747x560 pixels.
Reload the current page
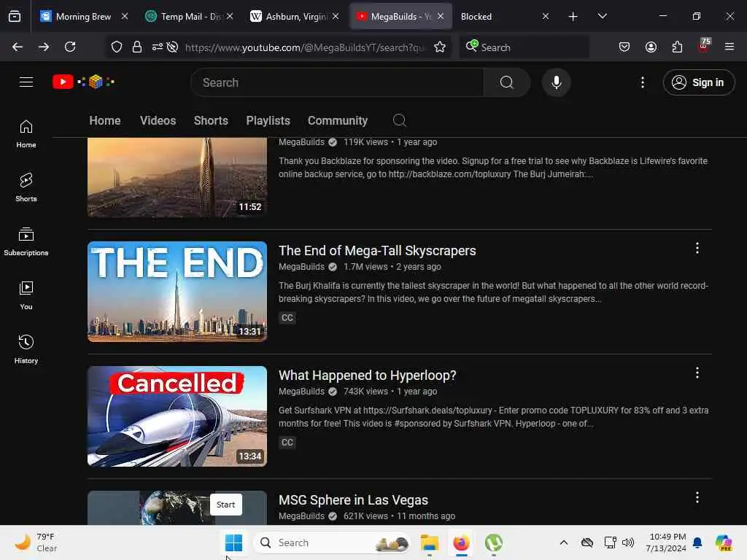coord(70,47)
